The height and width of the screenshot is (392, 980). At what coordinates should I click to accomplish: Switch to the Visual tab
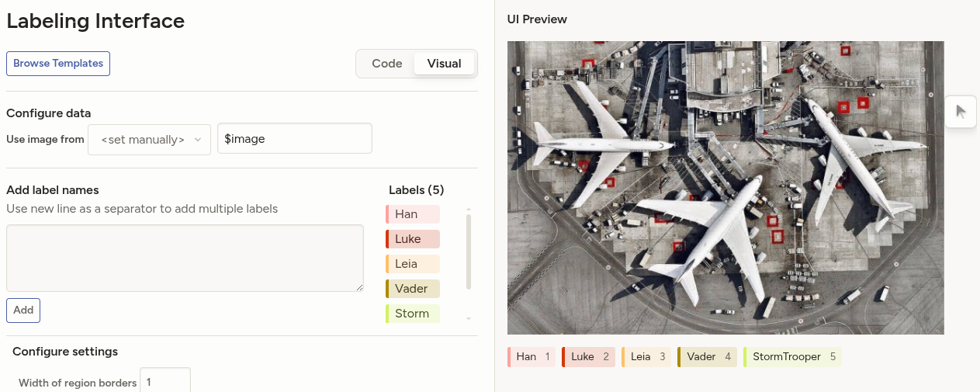(x=444, y=64)
